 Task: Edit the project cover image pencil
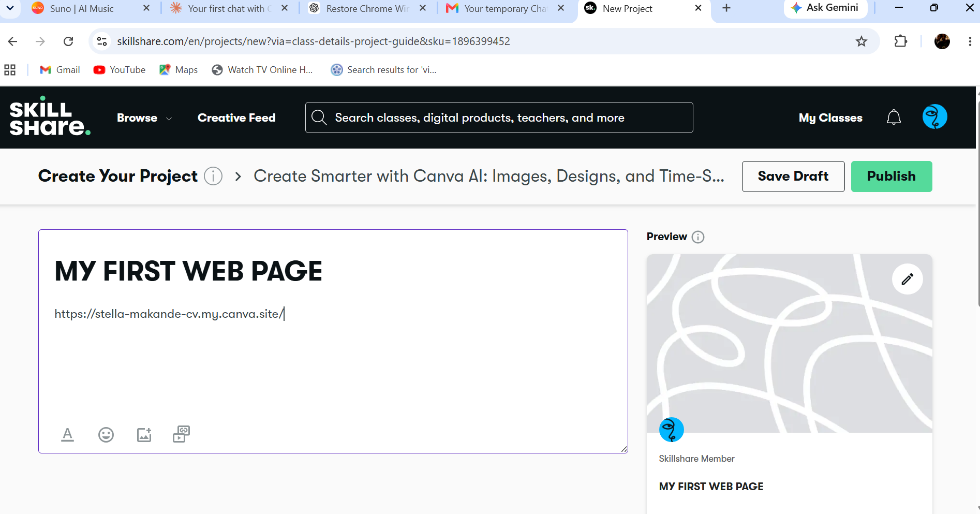pos(907,279)
